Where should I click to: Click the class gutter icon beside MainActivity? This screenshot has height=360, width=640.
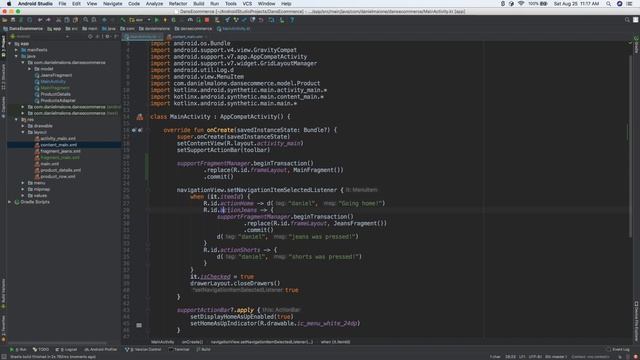click(x=140, y=117)
